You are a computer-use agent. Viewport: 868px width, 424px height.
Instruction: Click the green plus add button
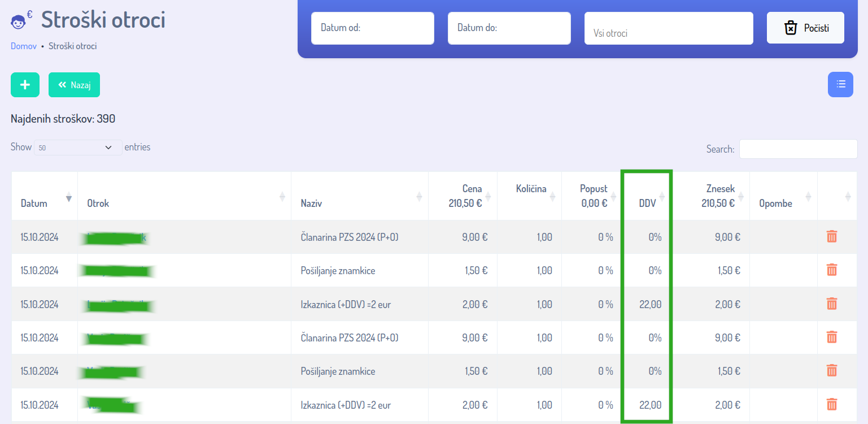pos(25,85)
